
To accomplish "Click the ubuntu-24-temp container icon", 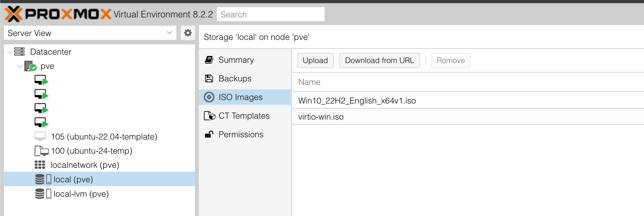I will [41, 151].
